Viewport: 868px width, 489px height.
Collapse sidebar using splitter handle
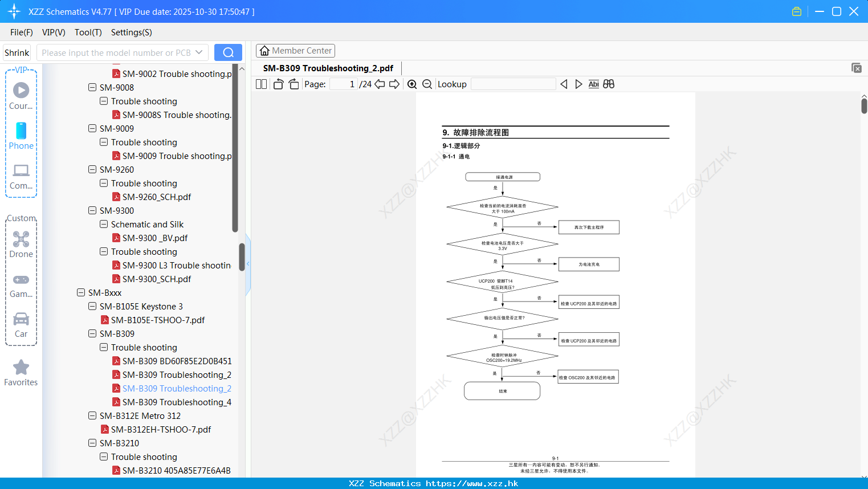click(x=248, y=264)
